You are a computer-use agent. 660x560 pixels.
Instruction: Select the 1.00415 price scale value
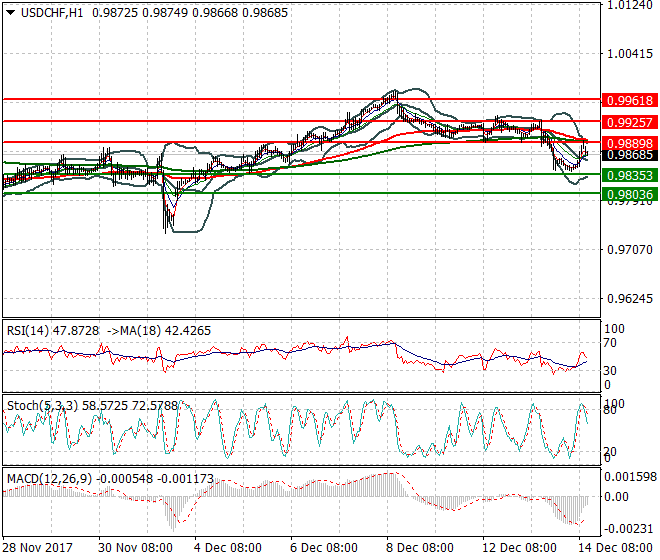(x=630, y=54)
